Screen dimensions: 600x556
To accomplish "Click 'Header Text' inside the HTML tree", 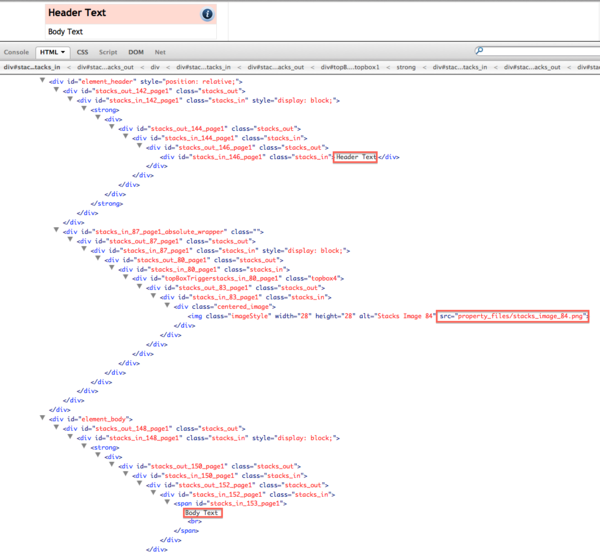I will 356,157.
